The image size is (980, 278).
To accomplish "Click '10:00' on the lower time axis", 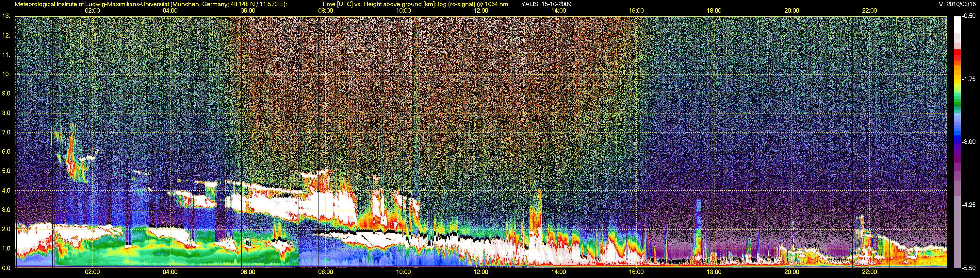I will [x=403, y=272].
